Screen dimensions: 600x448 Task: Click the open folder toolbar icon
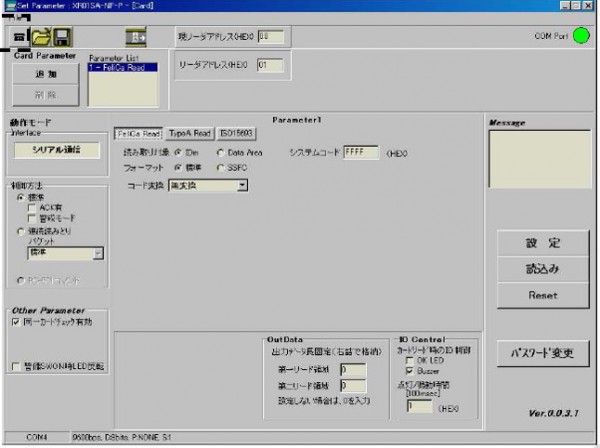coord(41,38)
